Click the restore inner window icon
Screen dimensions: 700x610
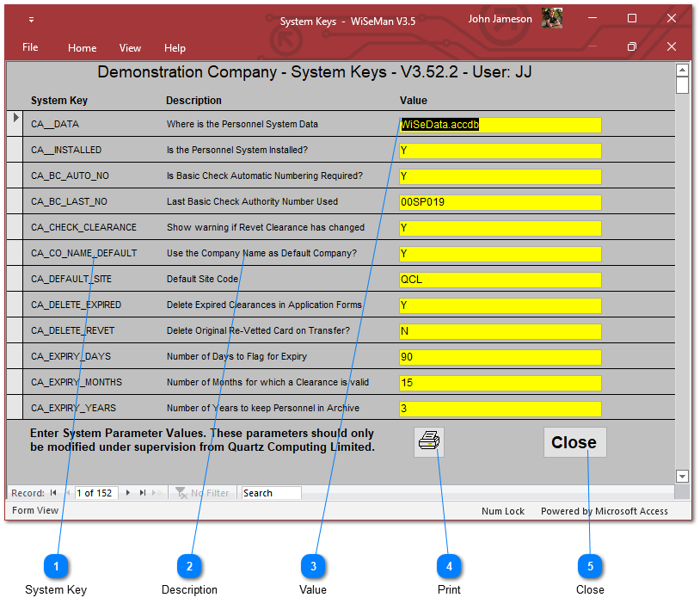(x=632, y=47)
